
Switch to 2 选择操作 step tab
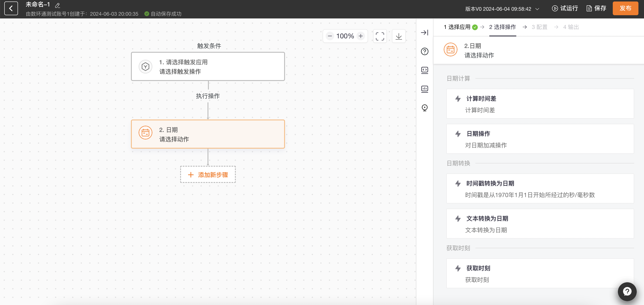point(502,27)
